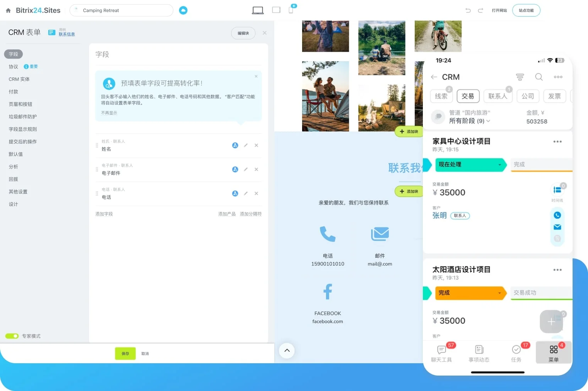Click the 添加字段 link

click(x=104, y=214)
